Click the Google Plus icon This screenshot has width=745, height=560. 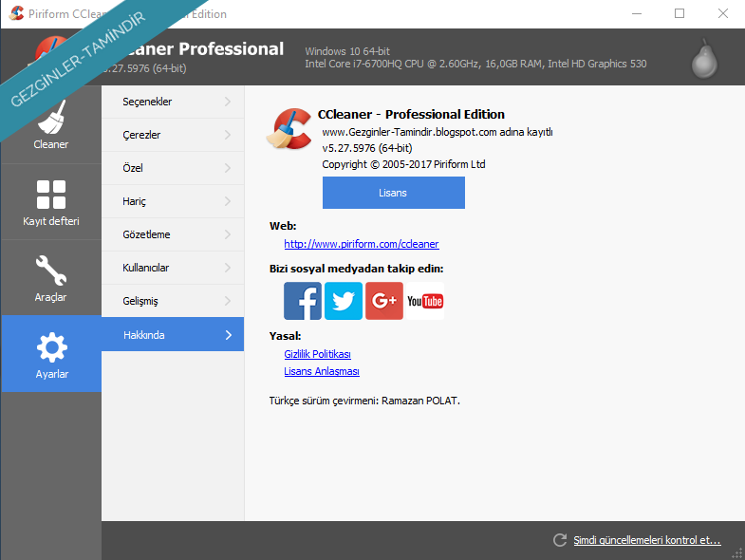pos(384,301)
